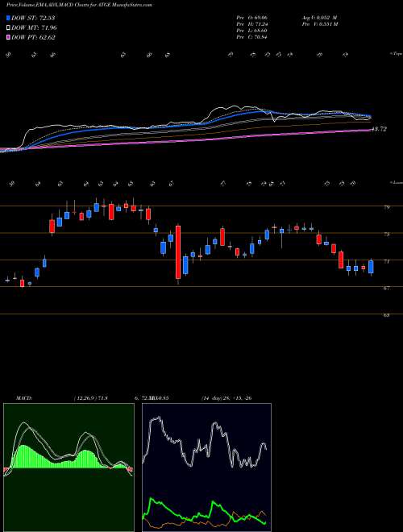Select the 'DOW MT: 71.96' legend text
Screen dimensions: 403x532
tap(34, 28)
